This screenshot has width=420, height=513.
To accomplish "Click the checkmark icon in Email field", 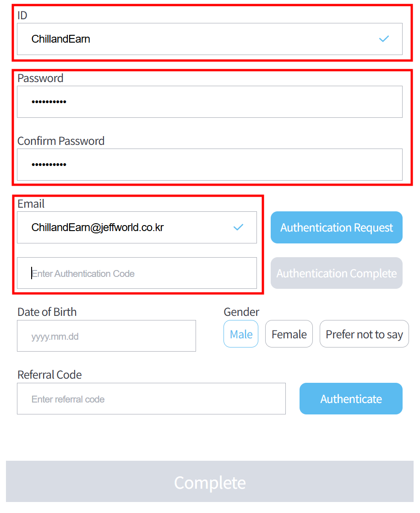I will [238, 227].
